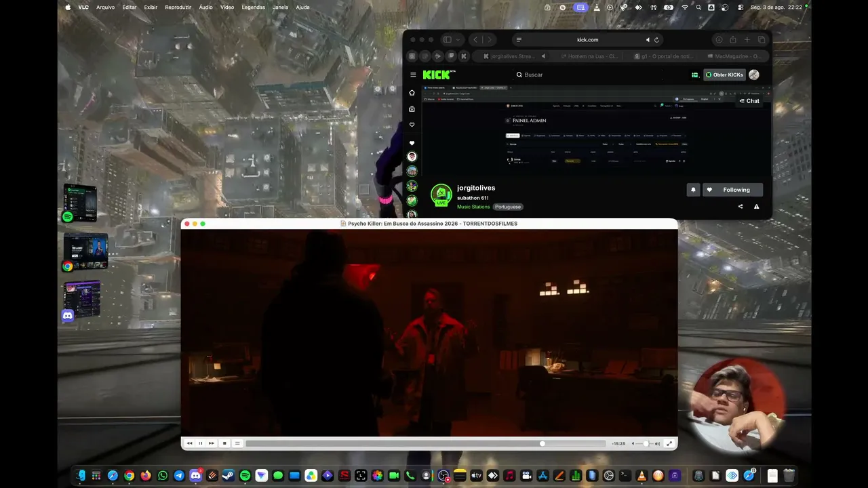Open the Music Stations category link

pos(473,207)
